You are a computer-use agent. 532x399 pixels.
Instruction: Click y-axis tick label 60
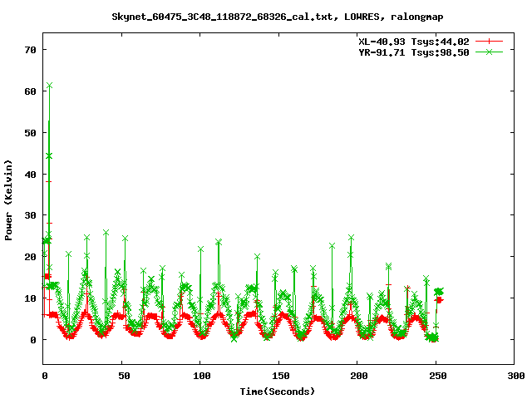pos(30,91)
